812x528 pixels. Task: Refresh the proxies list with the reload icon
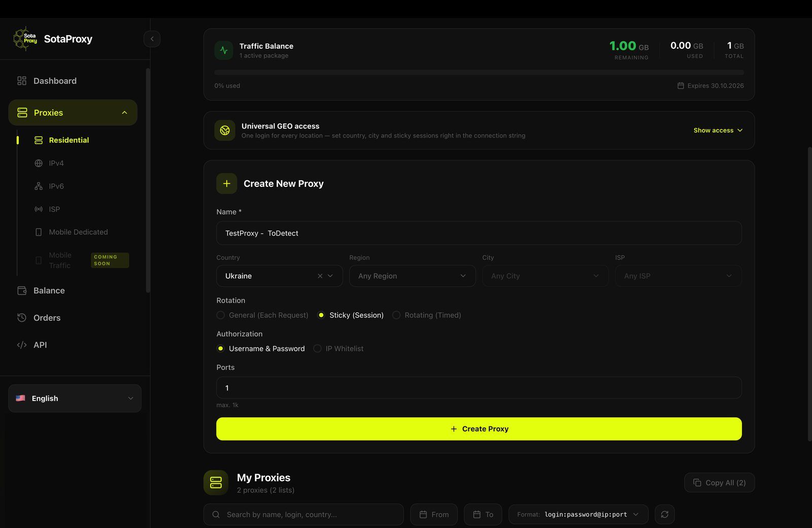pos(665,514)
